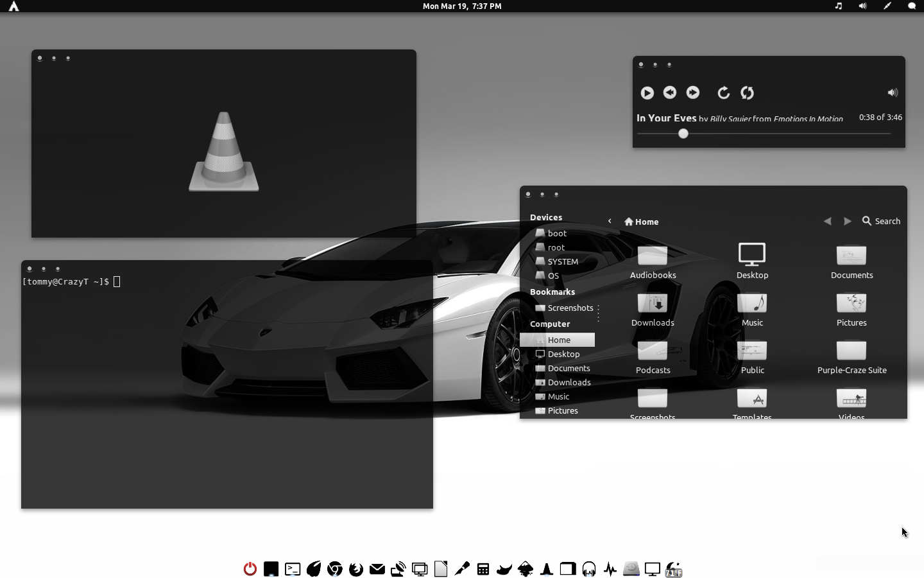Go back in the file manager
The width and height of the screenshot is (924, 578).
coord(828,221)
